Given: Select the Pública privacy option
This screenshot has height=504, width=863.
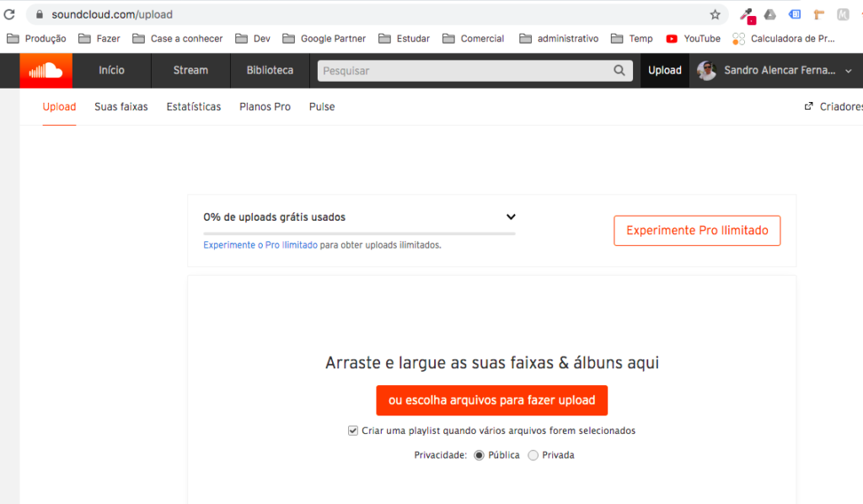Looking at the screenshot, I should (480, 454).
